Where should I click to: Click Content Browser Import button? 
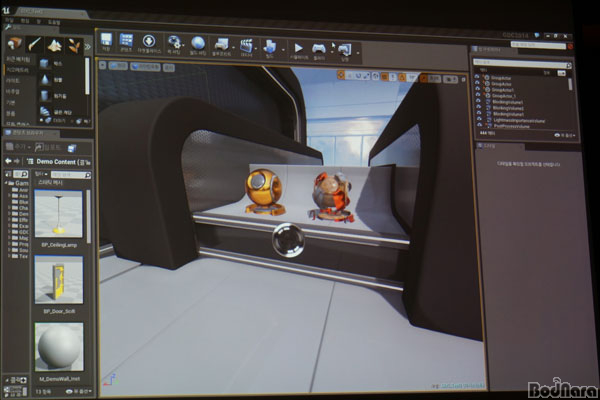tap(48, 147)
